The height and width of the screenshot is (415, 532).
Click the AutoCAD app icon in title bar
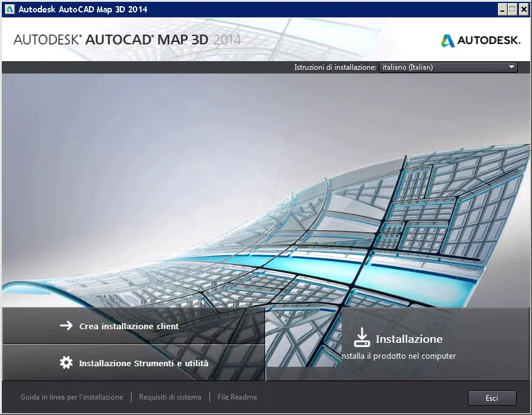[9, 9]
